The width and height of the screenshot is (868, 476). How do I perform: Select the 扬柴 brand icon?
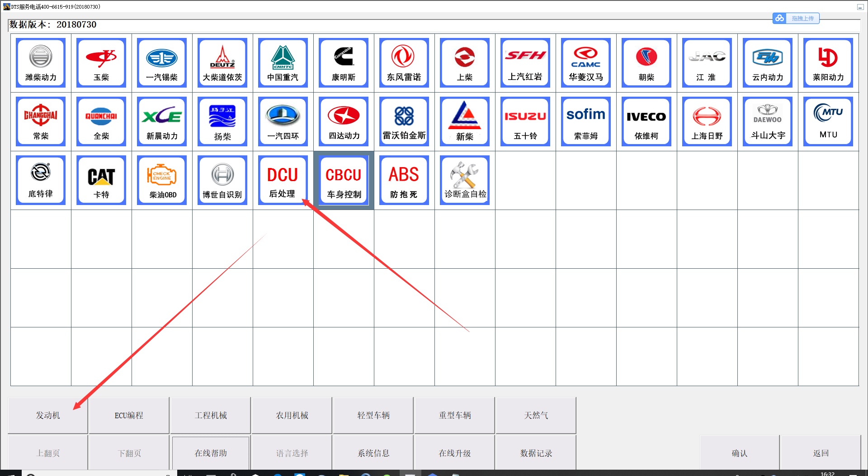click(222, 121)
